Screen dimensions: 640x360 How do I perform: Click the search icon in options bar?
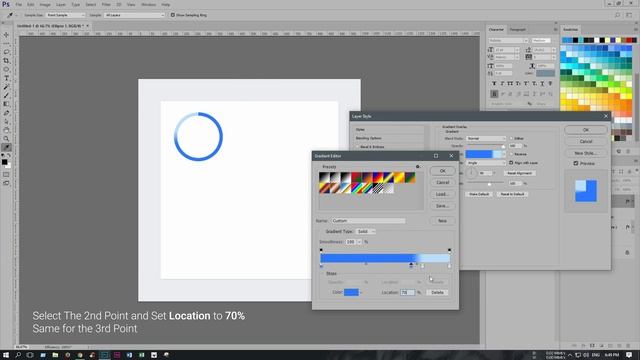point(617,15)
